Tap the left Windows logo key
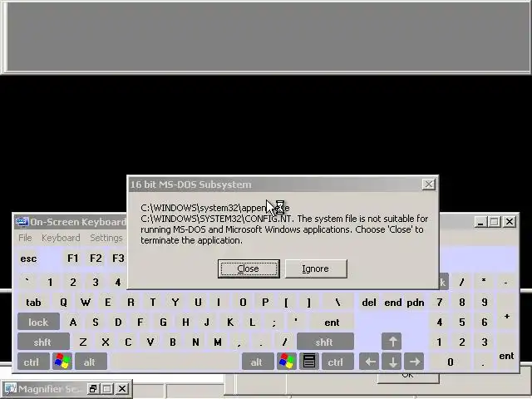The height and width of the screenshot is (399, 532). click(62, 362)
